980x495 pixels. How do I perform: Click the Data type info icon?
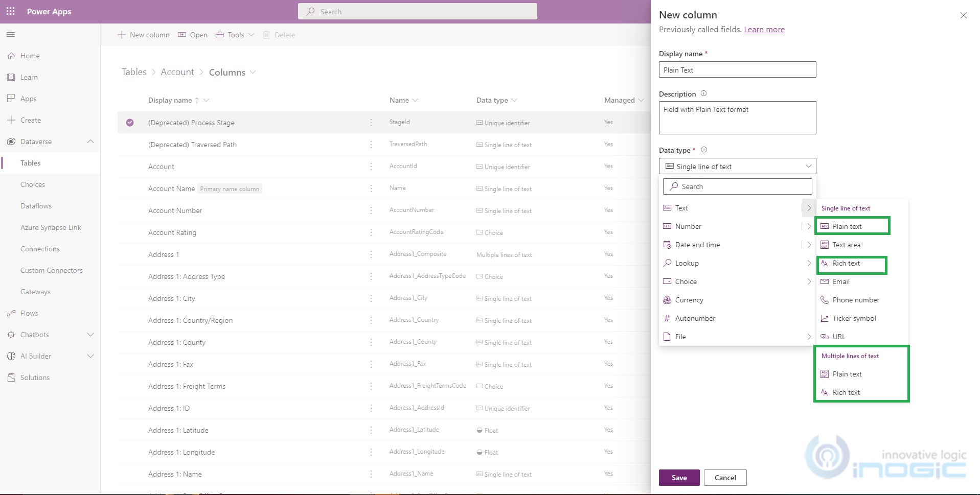pyautogui.click(x=704, y=150)
